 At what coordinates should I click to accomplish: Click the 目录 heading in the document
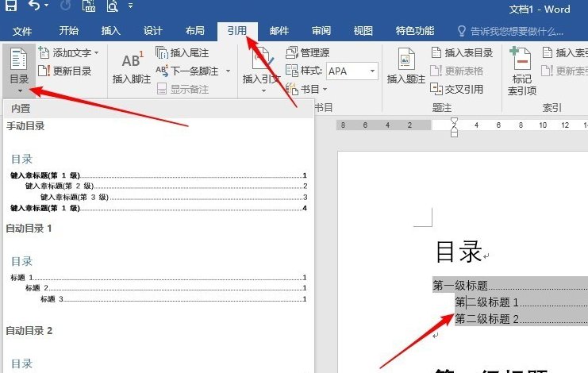[459, 252]
